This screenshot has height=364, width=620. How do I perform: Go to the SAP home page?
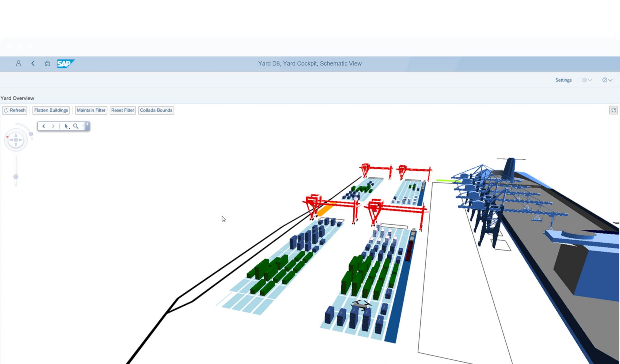point(47,64)
